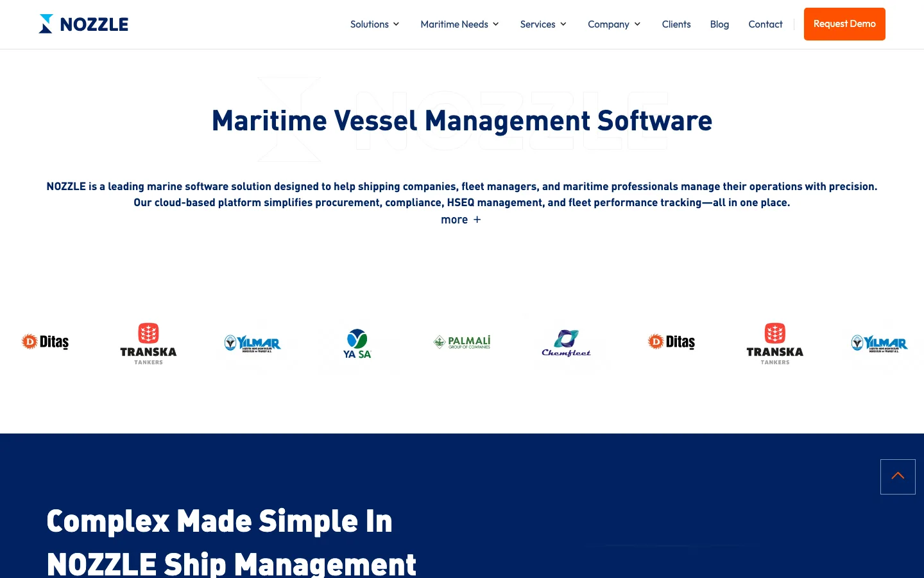Select the leftmost Transka Tankers logo
The image size is (924, 578).
point(148,344)
